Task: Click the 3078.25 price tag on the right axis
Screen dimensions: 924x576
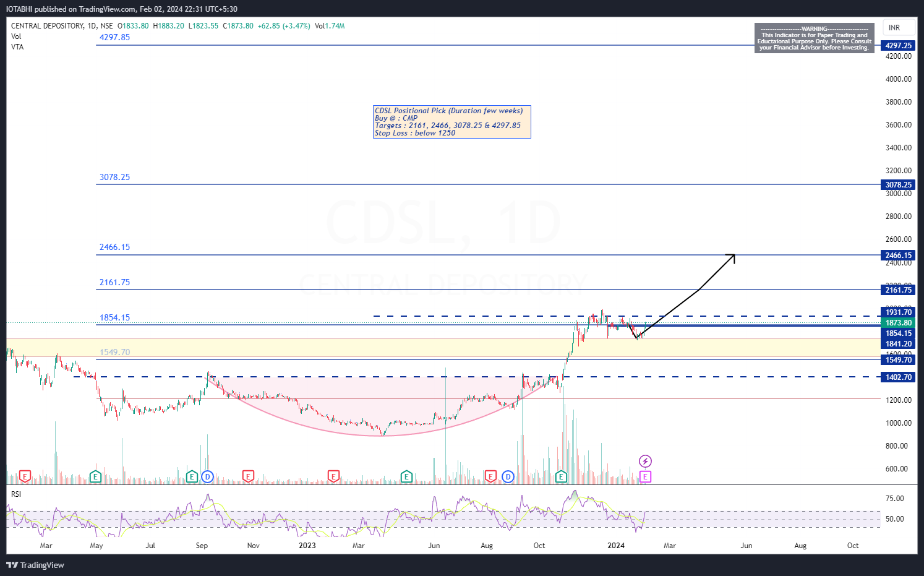Action: [x=898, y=184]
